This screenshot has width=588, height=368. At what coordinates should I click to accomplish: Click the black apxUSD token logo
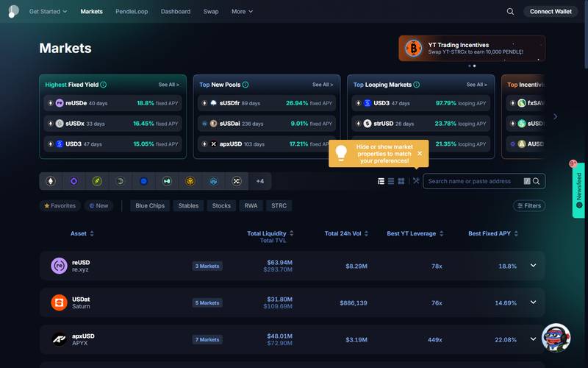coord(59,339)
